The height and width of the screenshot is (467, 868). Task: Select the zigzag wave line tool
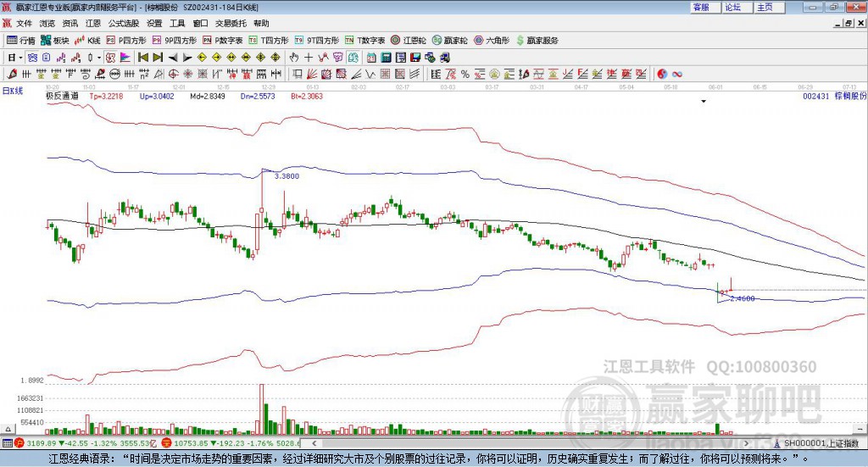370,74
